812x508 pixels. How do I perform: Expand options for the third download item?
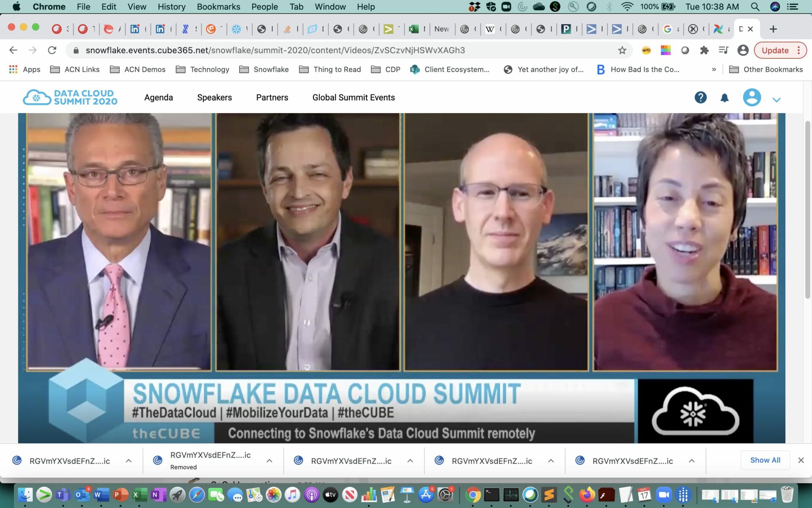pyautogui.click(x=410, y=461)
